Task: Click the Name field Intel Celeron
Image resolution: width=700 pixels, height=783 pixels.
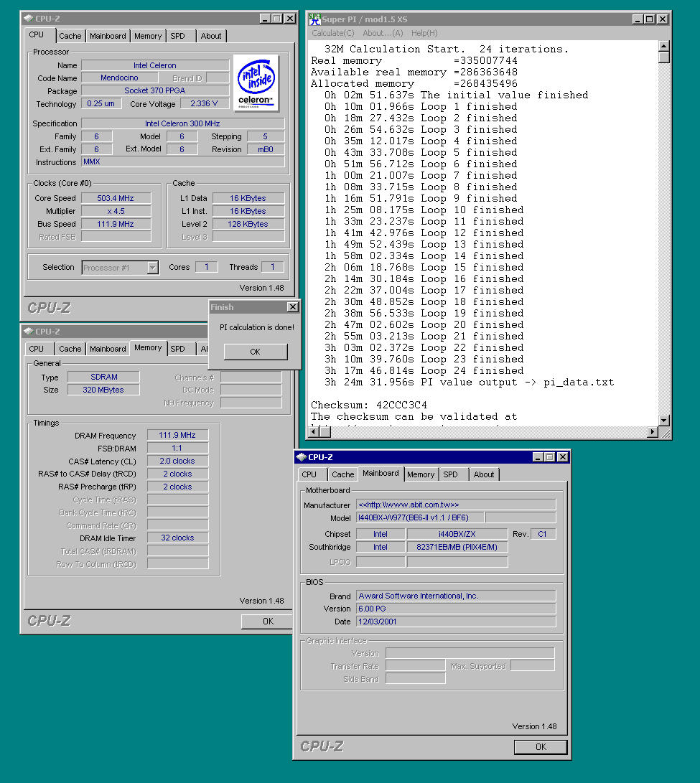Action: (x=155, y=65)
